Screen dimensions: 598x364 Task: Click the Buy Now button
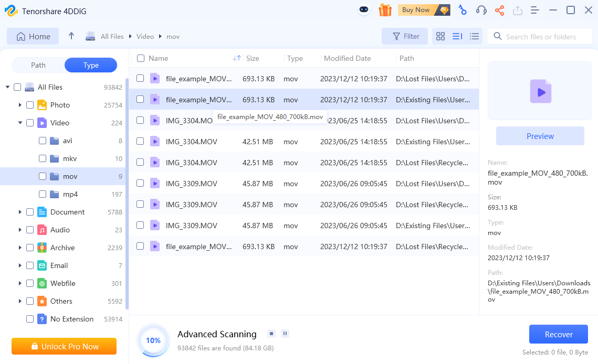[424, 10]
